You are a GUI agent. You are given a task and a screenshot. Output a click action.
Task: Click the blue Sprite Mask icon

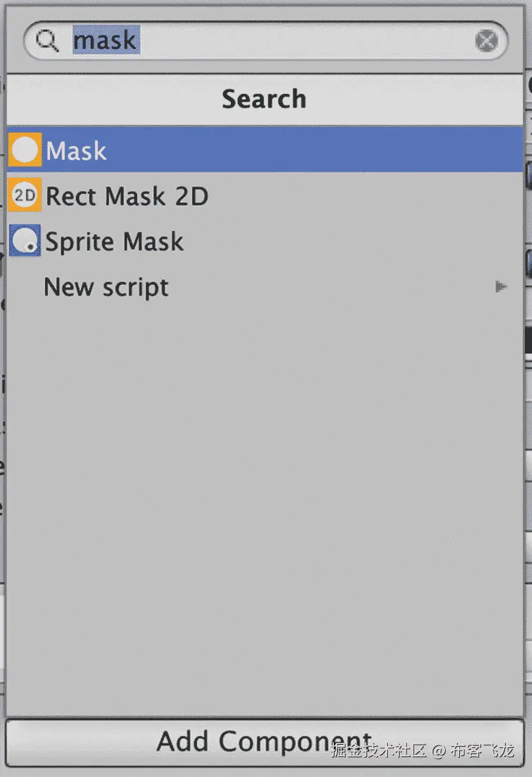pyautogui.click(x=25, y=241)
